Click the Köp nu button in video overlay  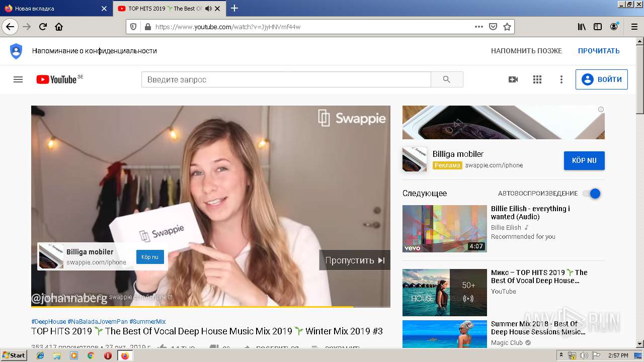coord(150,257)
